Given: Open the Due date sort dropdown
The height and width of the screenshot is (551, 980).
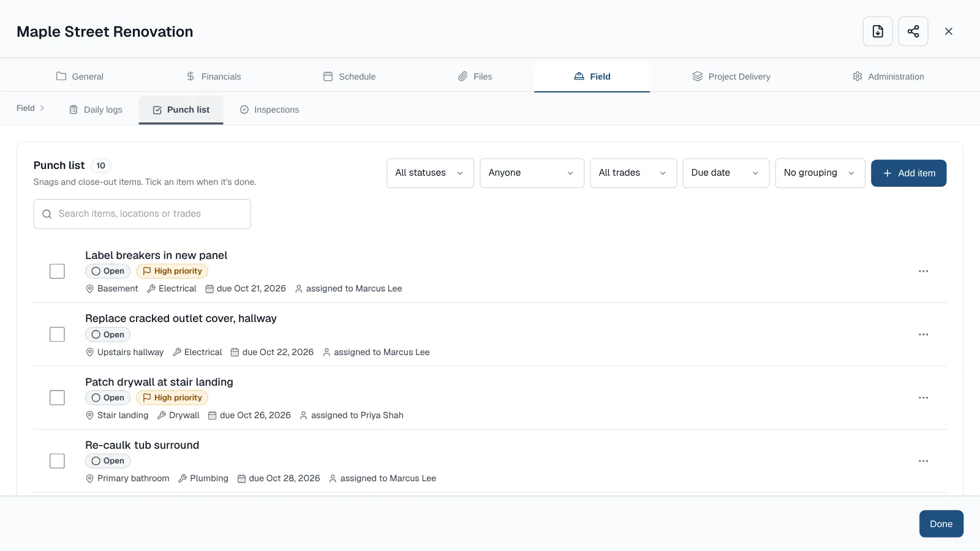Looking at the screenshot, I should pos(726,173).
